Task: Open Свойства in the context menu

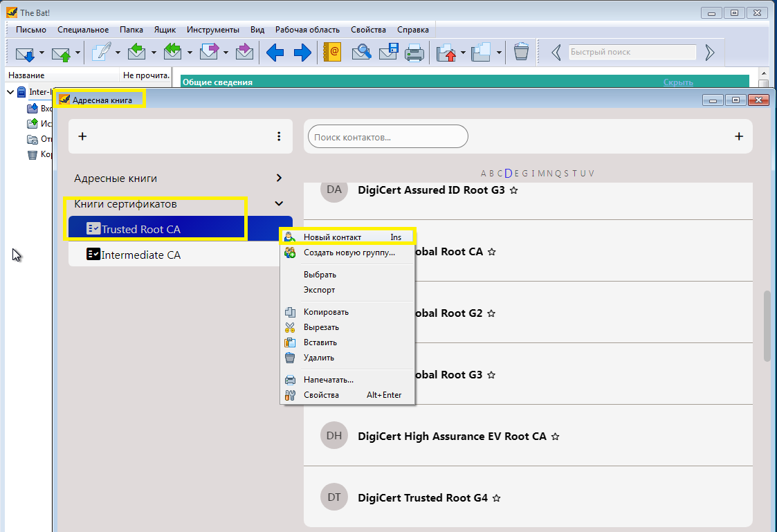Action: click(x=347, y=395)
